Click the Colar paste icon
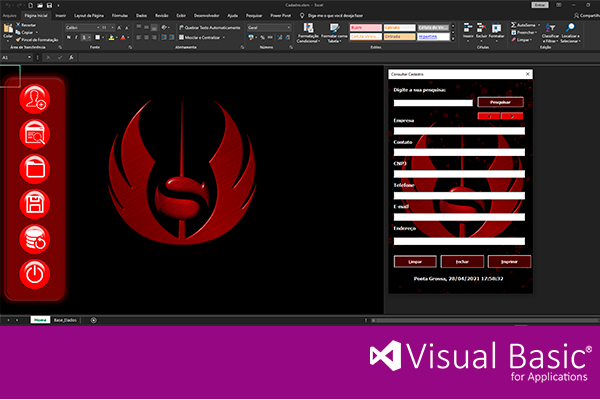This screenshot has width=600, height=400. pyautogui.click(x=8, y=28)
